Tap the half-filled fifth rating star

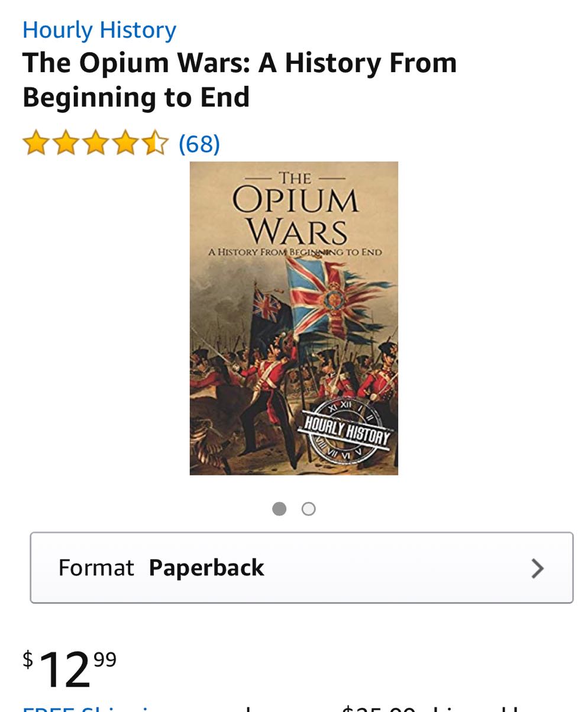coord(156,143)
